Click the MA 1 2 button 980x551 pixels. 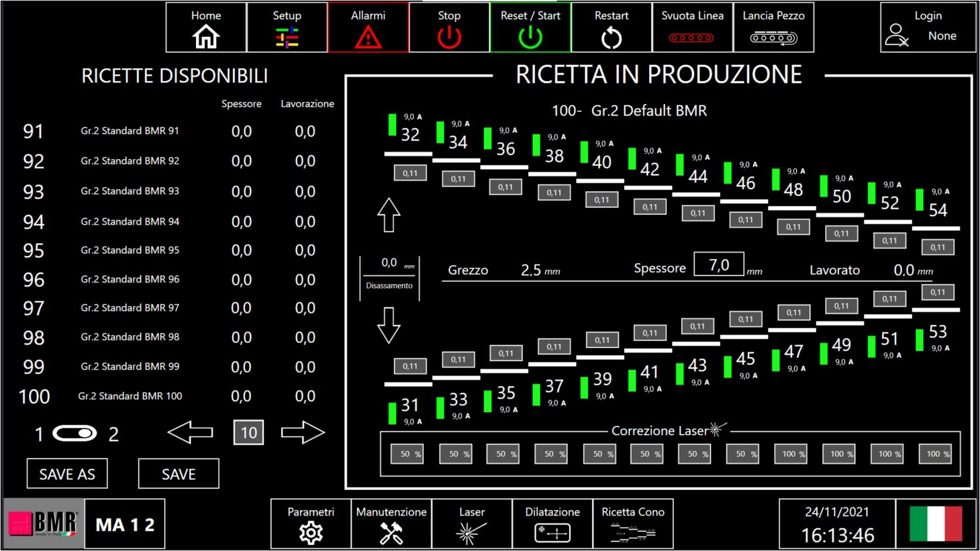[125, 524]
